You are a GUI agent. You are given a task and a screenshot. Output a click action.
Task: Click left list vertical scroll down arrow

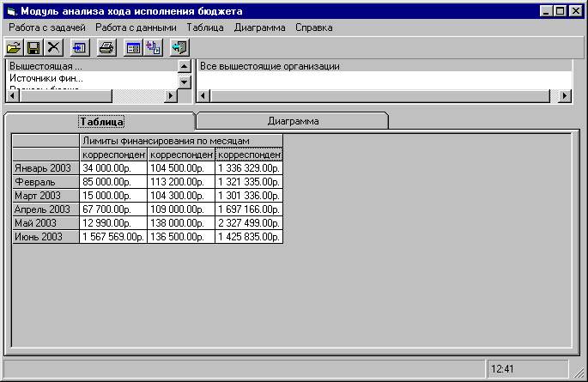[184, 82]
